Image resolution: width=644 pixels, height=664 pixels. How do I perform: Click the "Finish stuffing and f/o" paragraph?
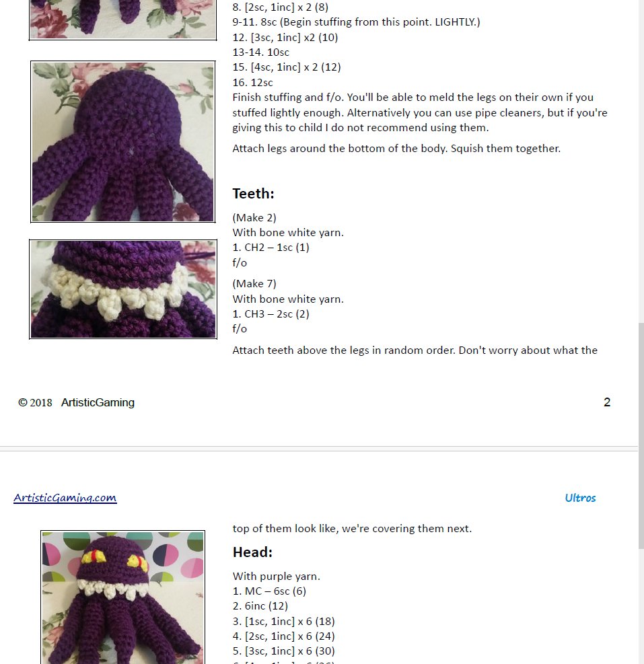[420, 112]
